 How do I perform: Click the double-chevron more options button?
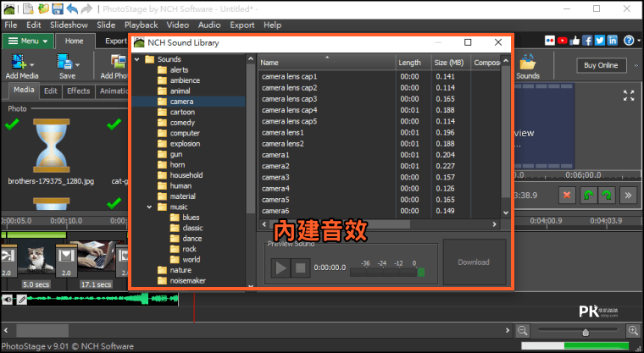[628, 196]
